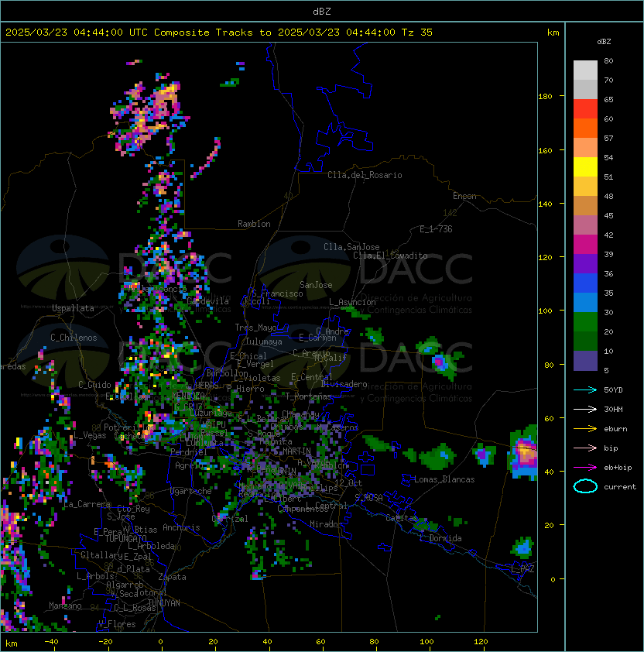Click the SanJose place label

pos(316,285)
